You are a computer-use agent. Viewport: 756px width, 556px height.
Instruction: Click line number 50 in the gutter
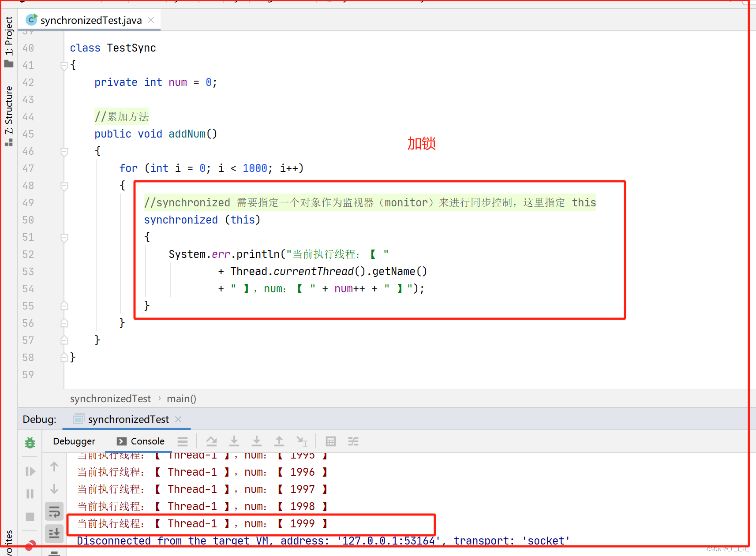pyautogui.click(x=28, y=220)
